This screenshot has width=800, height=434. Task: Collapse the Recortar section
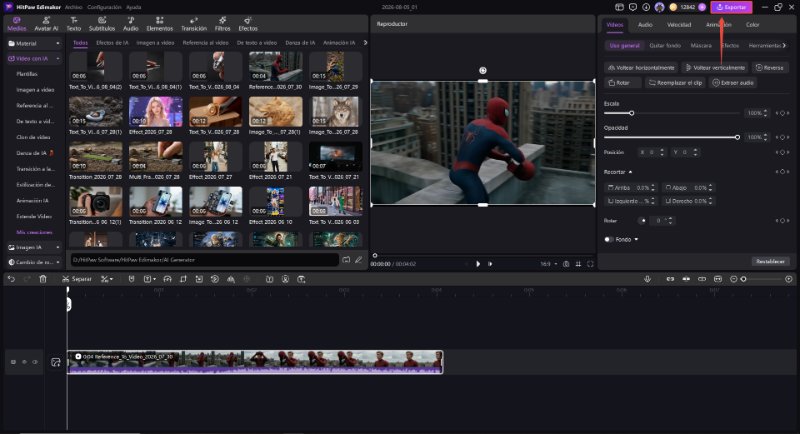coord(631,172)
